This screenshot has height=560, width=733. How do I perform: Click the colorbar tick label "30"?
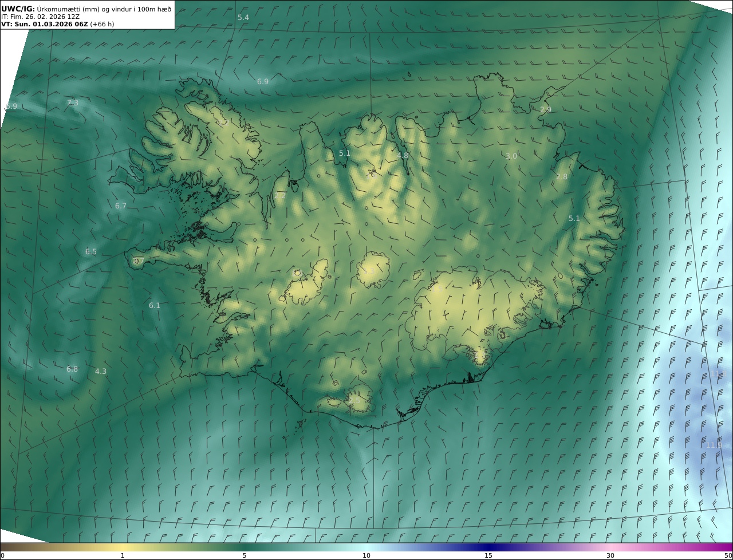(x=610, y=555)
